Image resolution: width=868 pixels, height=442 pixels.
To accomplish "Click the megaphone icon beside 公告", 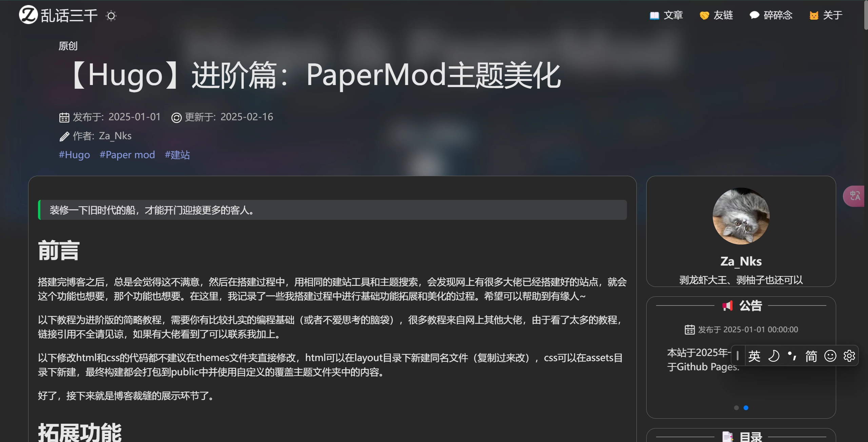I will tap(728, 306).
